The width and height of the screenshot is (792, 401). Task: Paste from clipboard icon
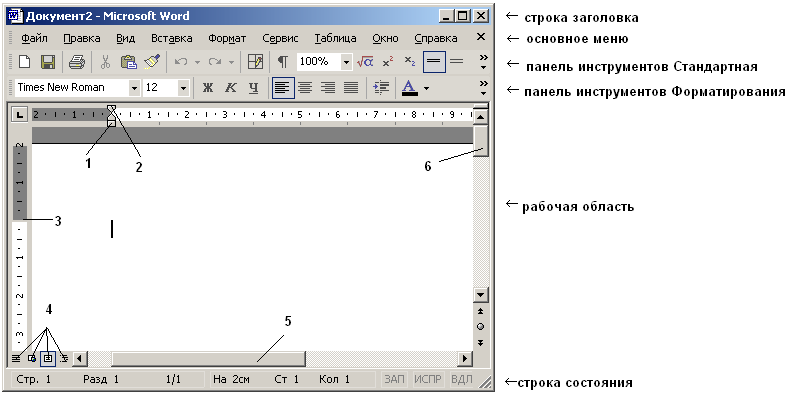click(128, 62)
